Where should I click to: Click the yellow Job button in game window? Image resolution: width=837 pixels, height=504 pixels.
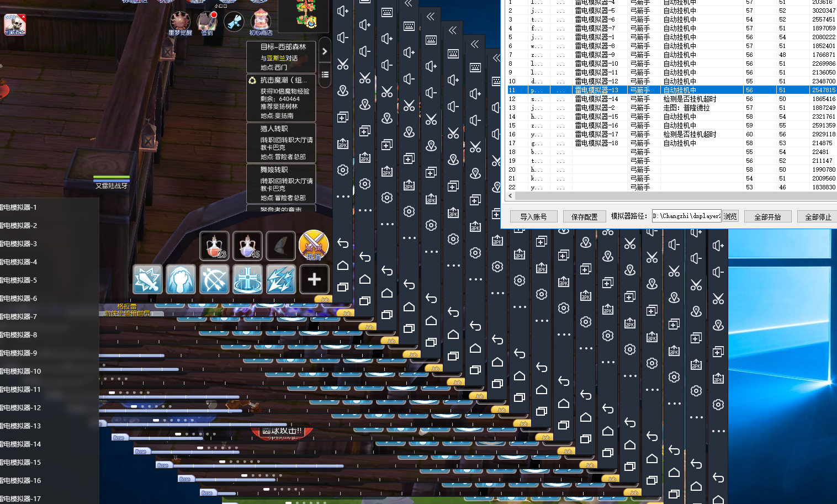325,299
